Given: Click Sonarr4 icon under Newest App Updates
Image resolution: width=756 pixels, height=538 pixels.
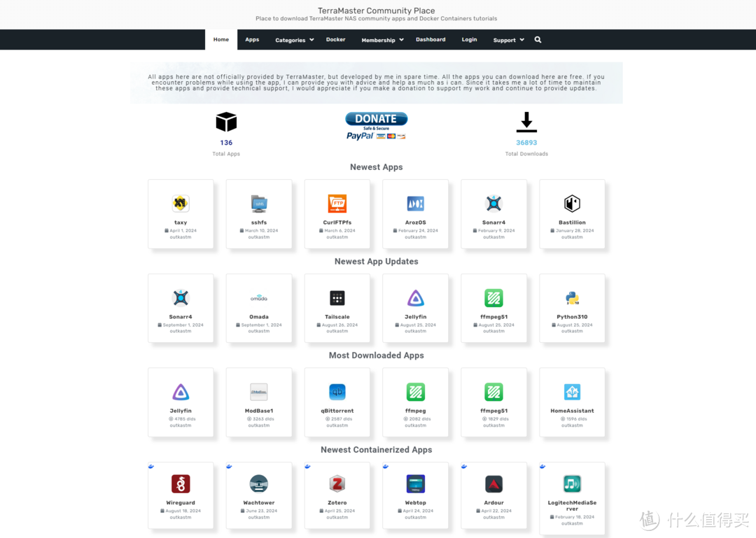Looking at the screenshot, I should 181,298.
